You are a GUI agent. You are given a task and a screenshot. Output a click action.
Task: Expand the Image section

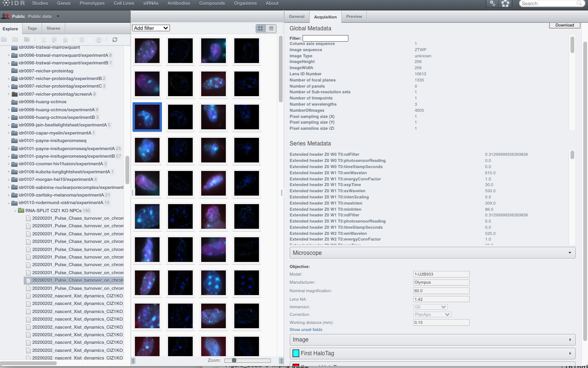click(432, 340)
